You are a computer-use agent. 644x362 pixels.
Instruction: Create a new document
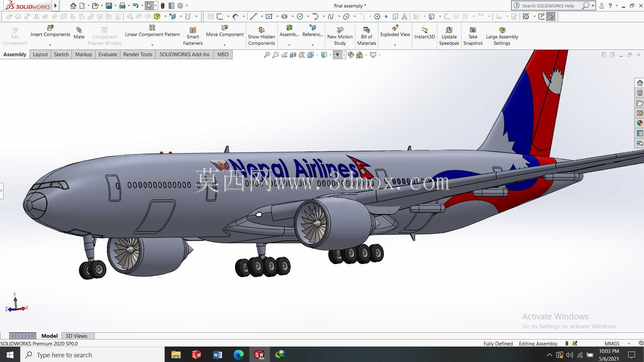point(82,6)
